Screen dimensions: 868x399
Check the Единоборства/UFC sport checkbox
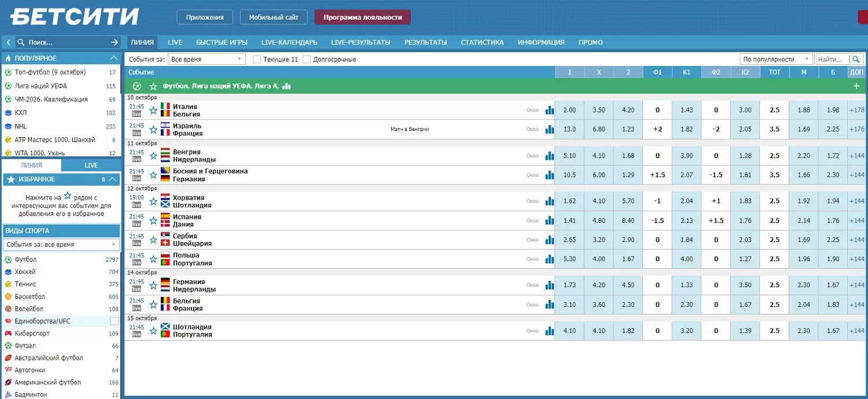coord(114,321)
